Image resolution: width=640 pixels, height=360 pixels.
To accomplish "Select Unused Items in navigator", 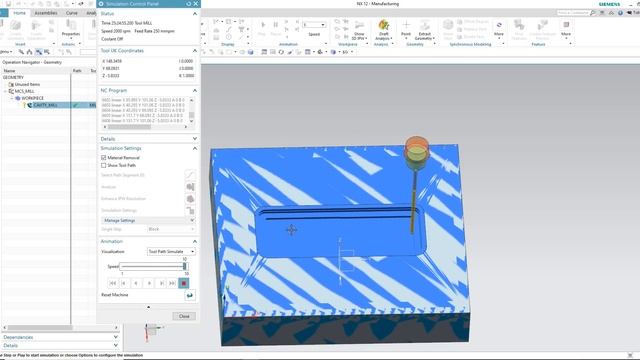I will point(27,84).
